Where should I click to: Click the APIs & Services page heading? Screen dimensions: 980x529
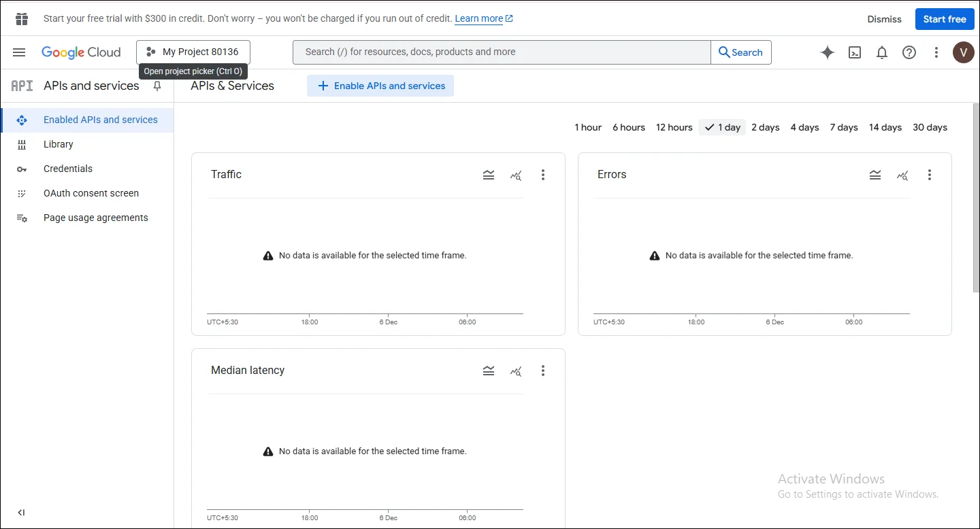coord(232,86)
